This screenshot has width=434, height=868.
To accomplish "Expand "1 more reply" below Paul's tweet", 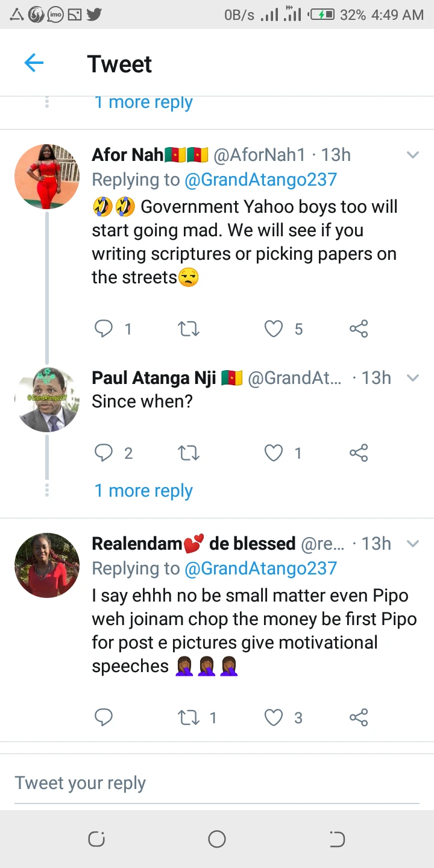I will point(143,491).
